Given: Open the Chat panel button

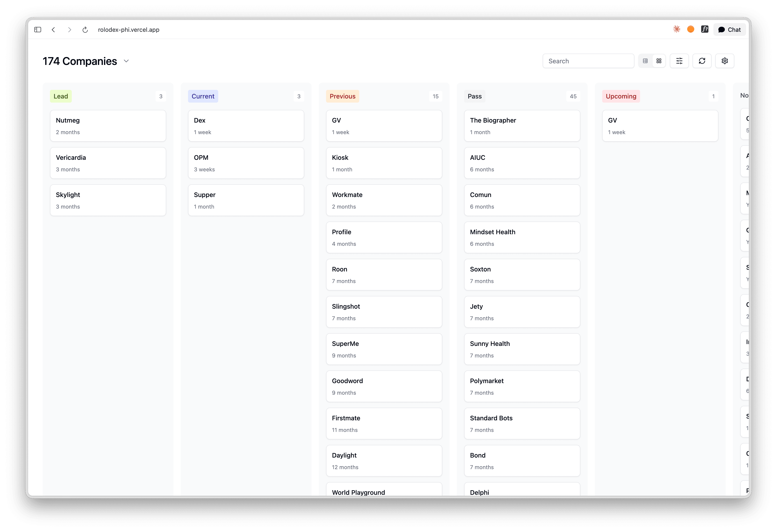Looking at the screenshot, I should click(x=730, y=30).
